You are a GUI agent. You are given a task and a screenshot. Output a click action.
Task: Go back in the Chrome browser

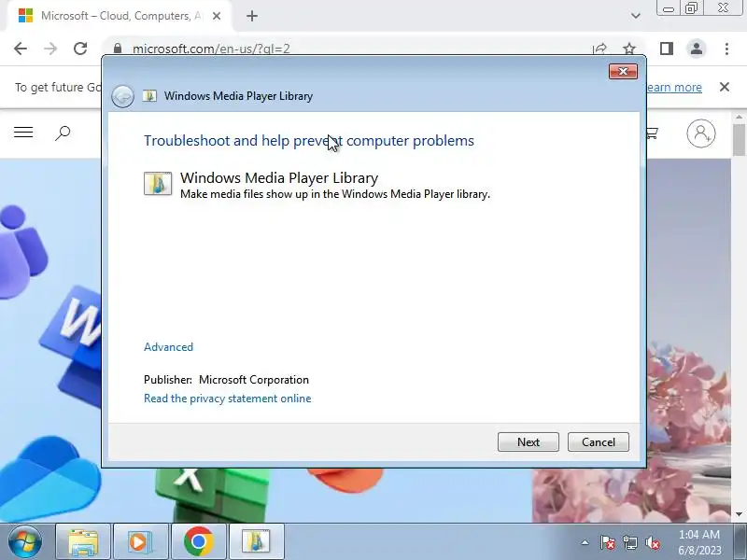(21, 49)
